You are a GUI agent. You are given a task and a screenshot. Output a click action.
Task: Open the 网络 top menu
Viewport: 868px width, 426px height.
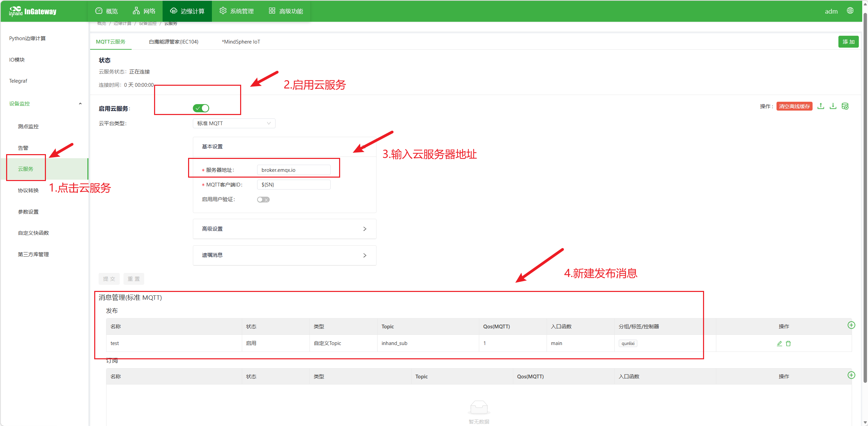144,11
